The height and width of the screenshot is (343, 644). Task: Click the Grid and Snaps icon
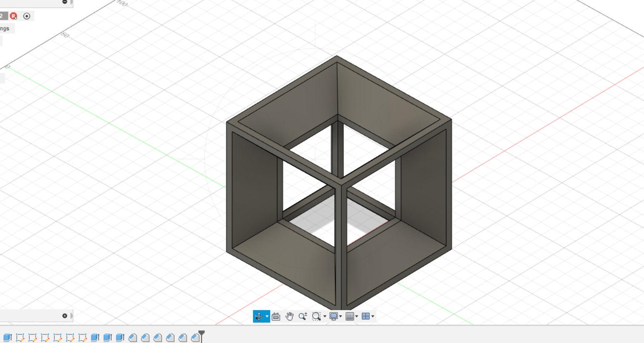point(350,316)
